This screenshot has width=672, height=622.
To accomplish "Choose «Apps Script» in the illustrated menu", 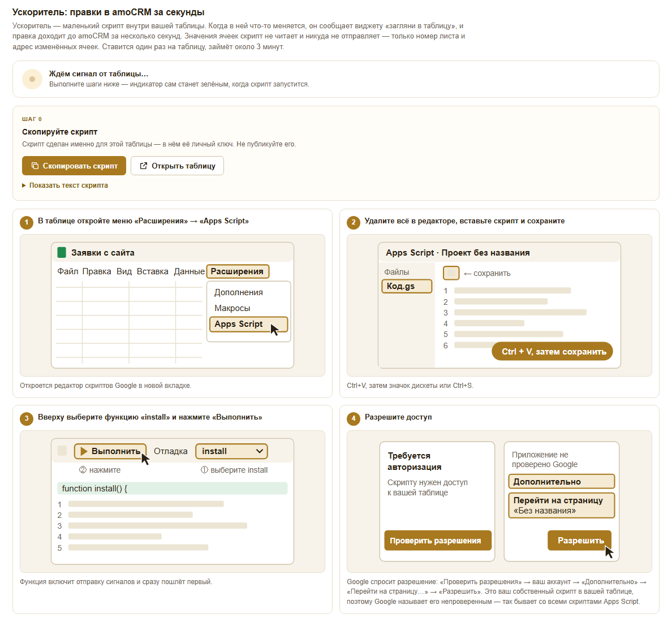I will (248, 324).
